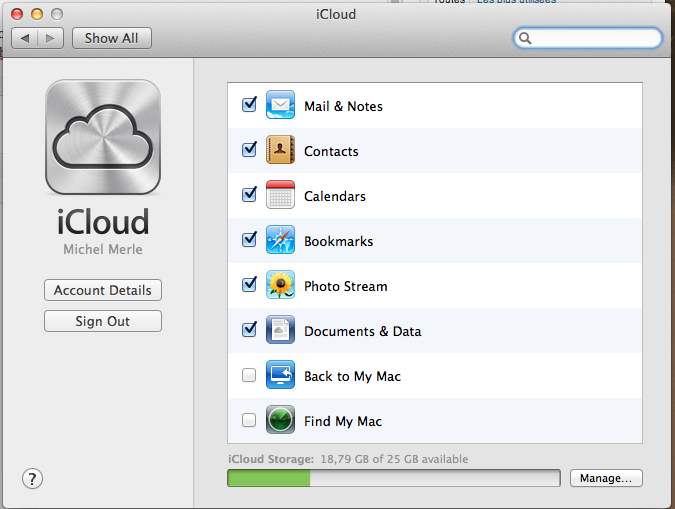Click the Contacts address book icon

(280, 150)
